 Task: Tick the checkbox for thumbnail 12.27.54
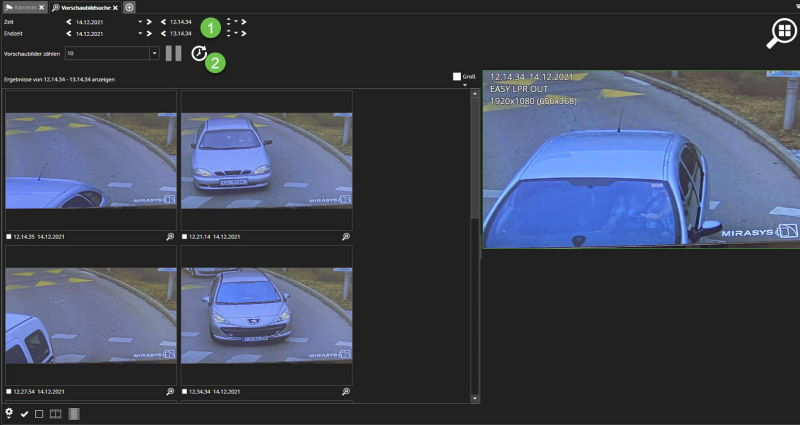pos(9,392)
